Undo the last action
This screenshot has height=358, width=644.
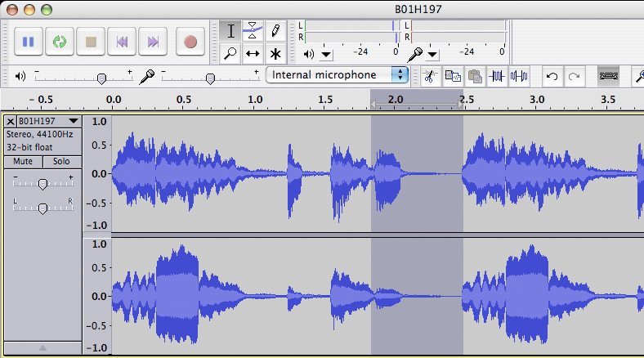coord(552,76)
